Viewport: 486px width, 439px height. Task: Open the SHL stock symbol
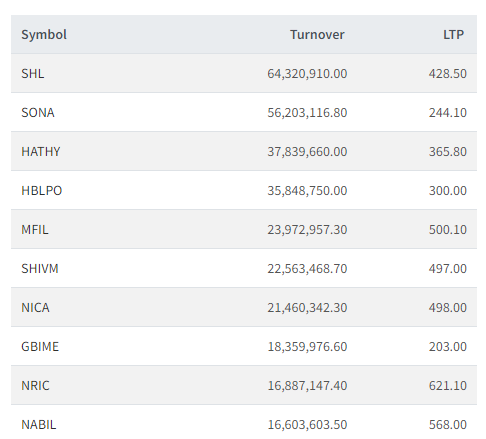tap(33, 74)
